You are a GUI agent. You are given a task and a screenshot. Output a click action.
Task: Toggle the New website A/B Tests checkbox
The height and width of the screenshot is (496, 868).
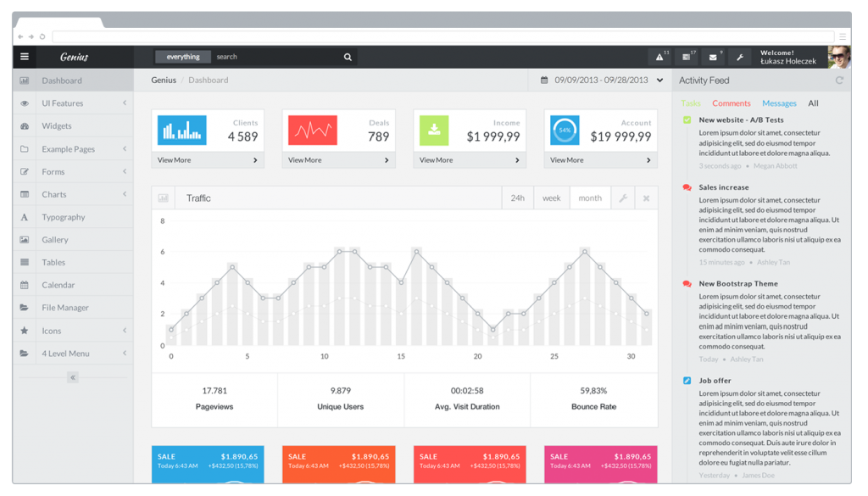(x=687, y=120)
